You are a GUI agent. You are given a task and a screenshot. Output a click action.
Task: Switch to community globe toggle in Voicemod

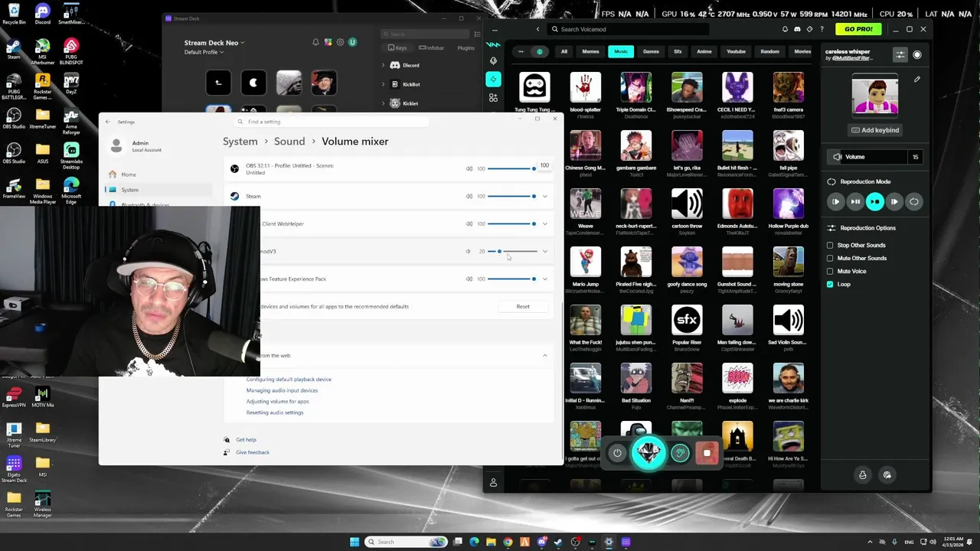coord(540,52)
